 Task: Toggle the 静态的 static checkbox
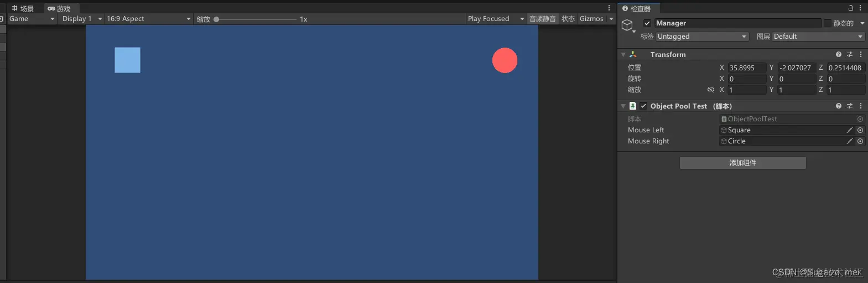point(828,23)
